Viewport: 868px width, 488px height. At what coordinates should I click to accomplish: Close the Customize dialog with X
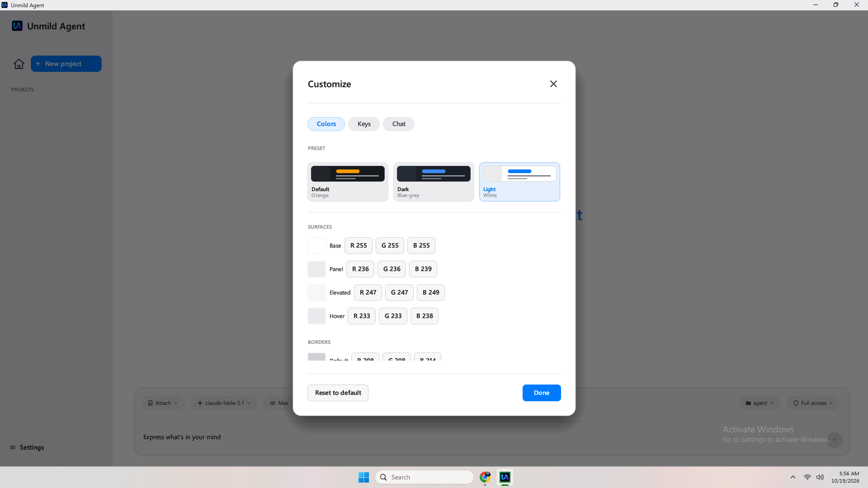[553, 84]
